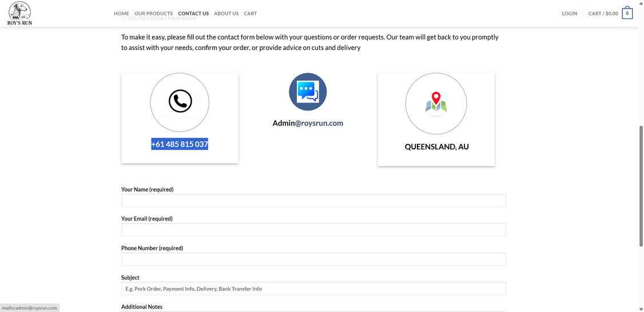Open the CART / $0.00 link
This screenshot has width=644, height=312.
[603, 14]
